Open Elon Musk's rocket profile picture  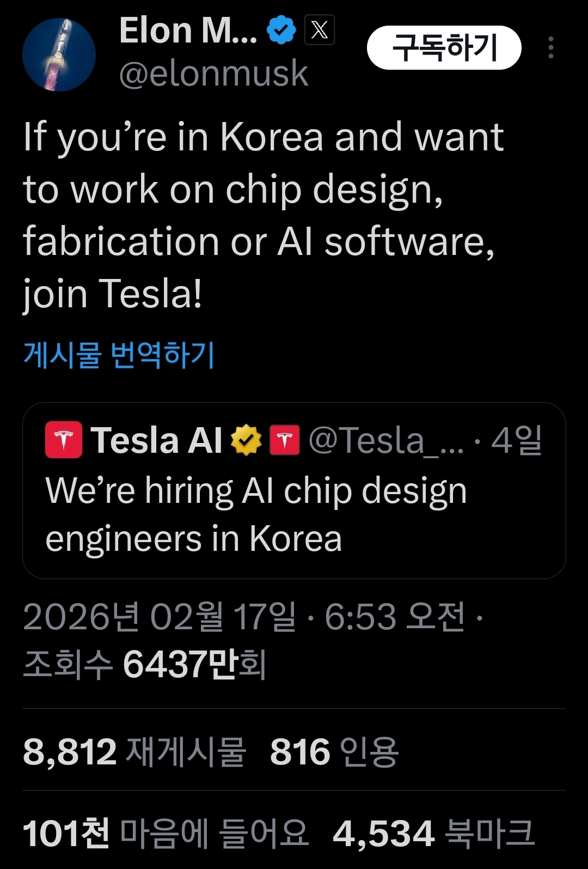pos(59,54)
